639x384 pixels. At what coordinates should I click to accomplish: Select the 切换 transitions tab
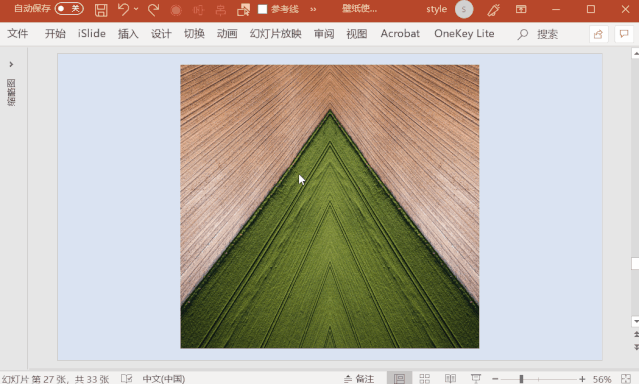tap(194, 34)
